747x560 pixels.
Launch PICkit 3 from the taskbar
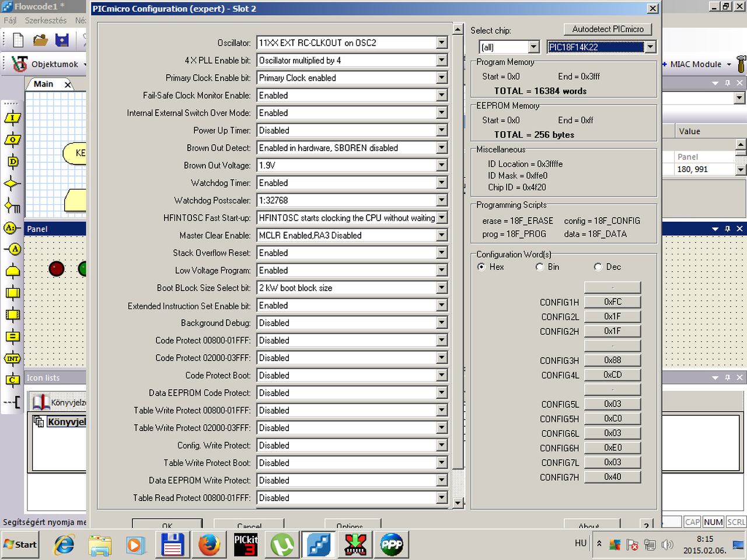click(246, 545)
